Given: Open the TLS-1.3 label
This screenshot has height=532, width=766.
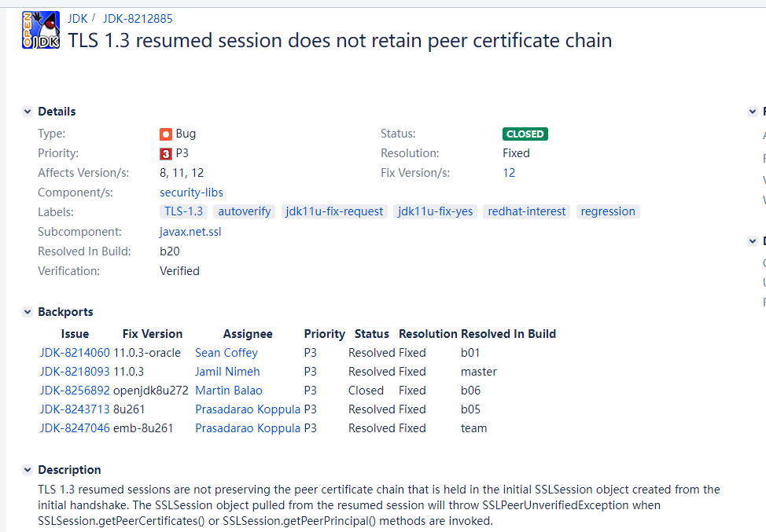Looking at the screenshot, I should click(183, 211).
